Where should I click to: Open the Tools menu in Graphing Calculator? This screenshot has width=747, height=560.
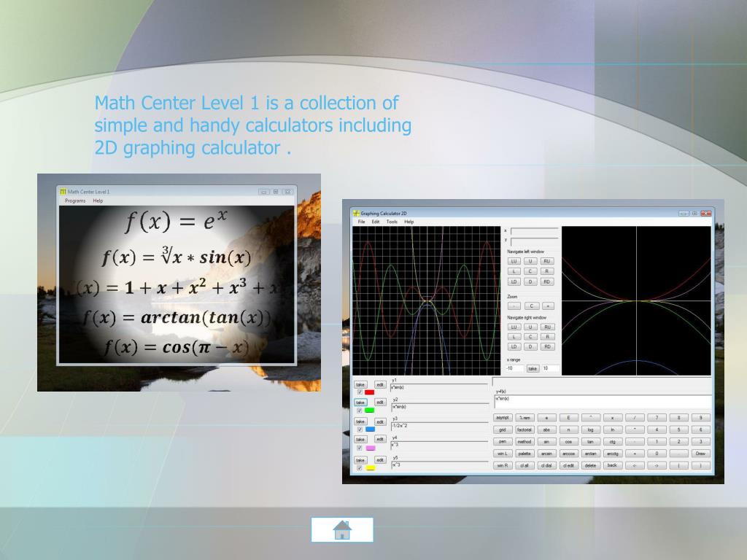click(x=392, y=222)
